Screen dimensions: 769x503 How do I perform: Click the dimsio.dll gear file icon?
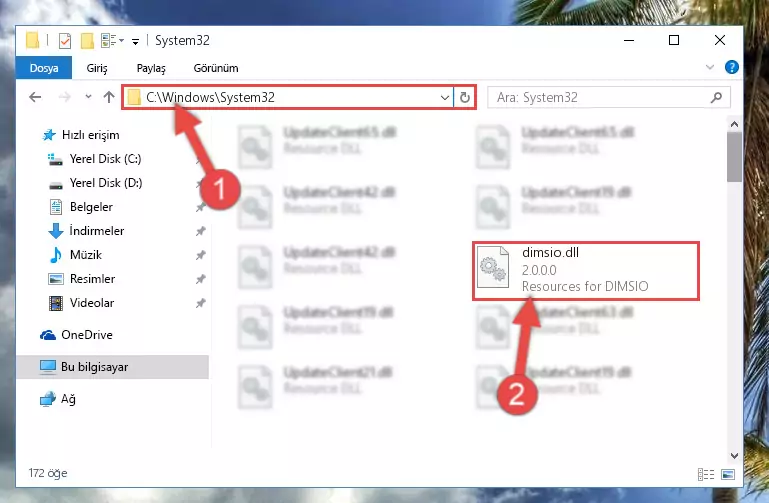coord(493,268)
